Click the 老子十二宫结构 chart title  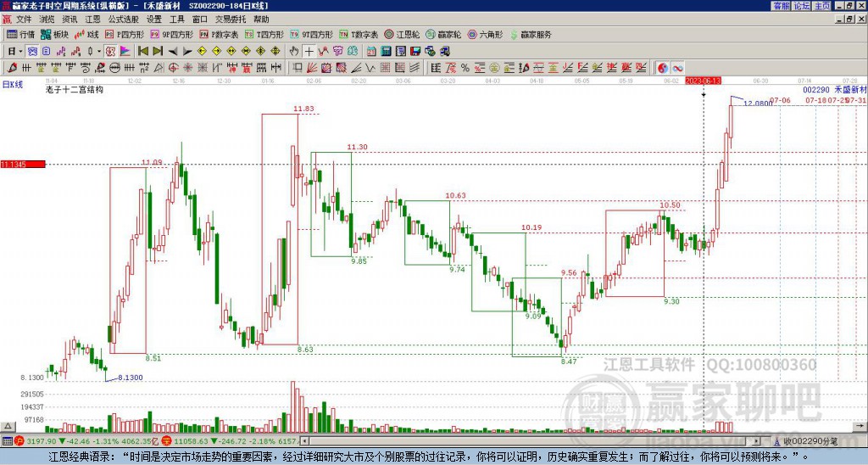75,89
